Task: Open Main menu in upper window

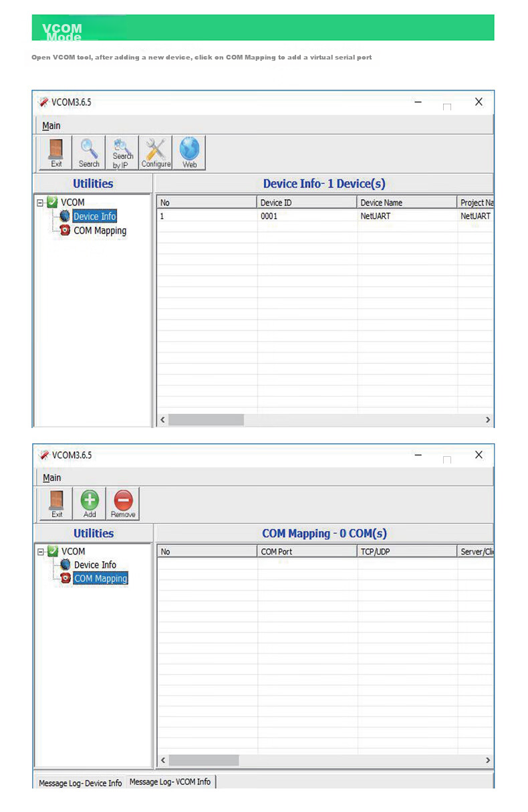Action: (51, 126)
